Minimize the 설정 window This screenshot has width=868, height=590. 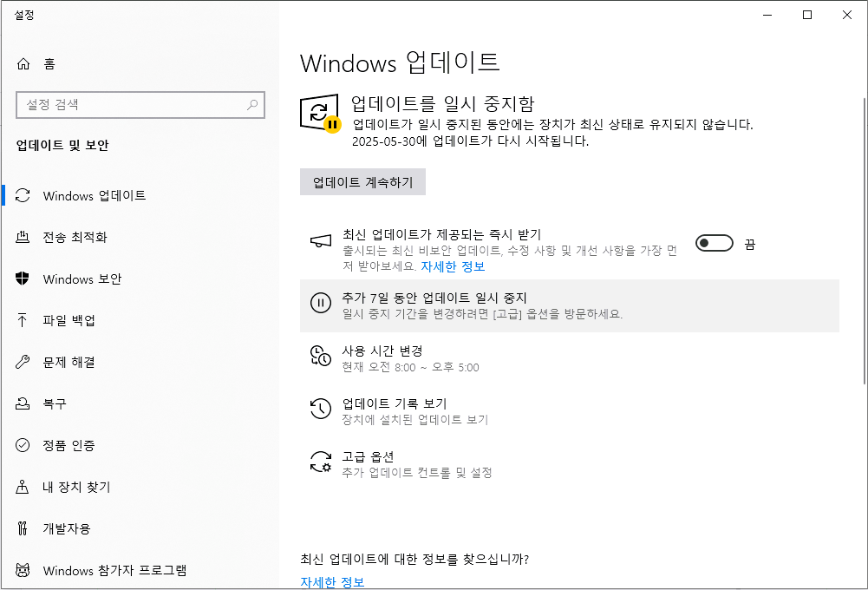767,15
